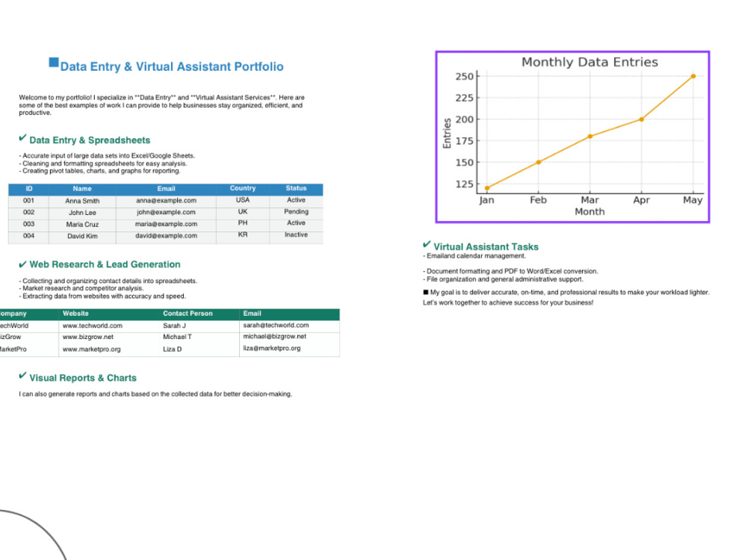The width and height of the screenshot is (747, 560).
Task: Click the checkmark before Web Research & Lead Generation
Action: tap(22, 264)
